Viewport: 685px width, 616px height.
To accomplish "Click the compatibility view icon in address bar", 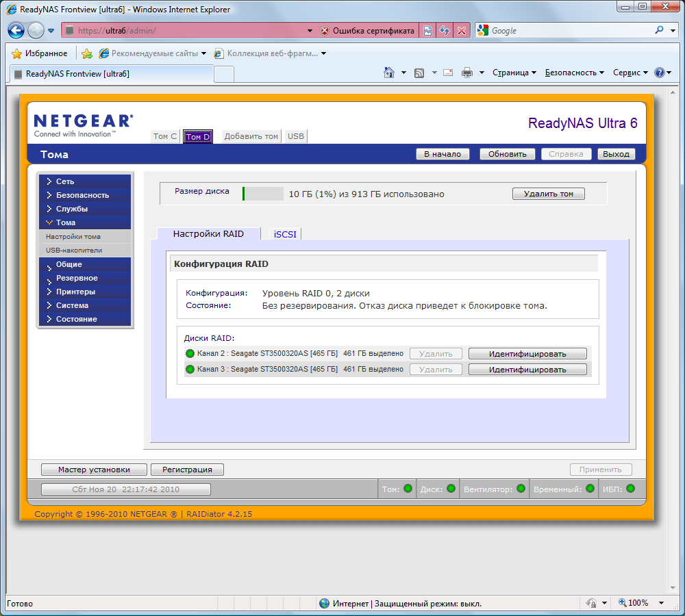I will pyautogui.click(x=427, y=31).
